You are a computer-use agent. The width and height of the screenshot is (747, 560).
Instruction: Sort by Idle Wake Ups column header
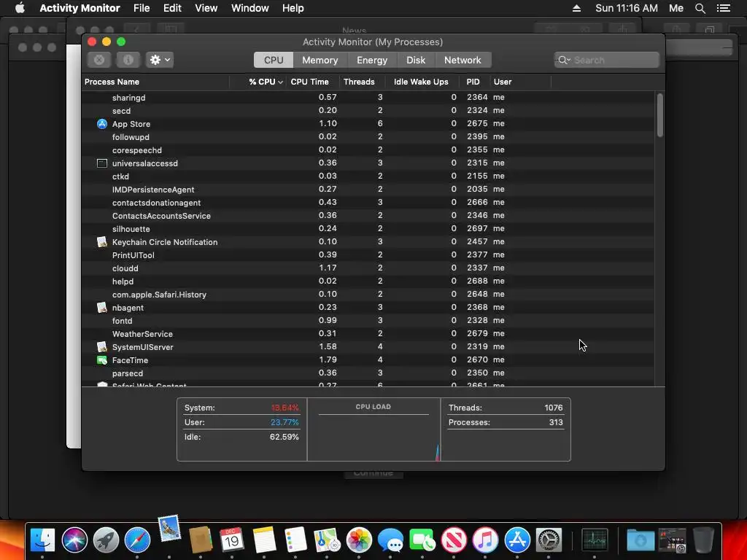click(x=422, y=82)
